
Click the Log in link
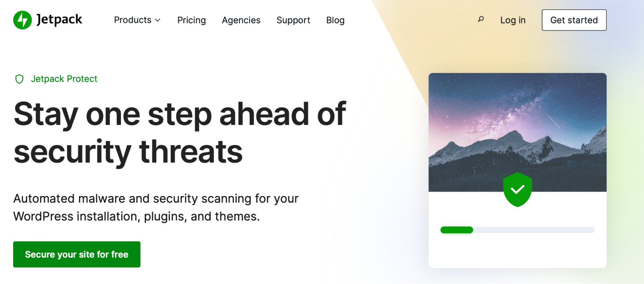pos(513,20)
